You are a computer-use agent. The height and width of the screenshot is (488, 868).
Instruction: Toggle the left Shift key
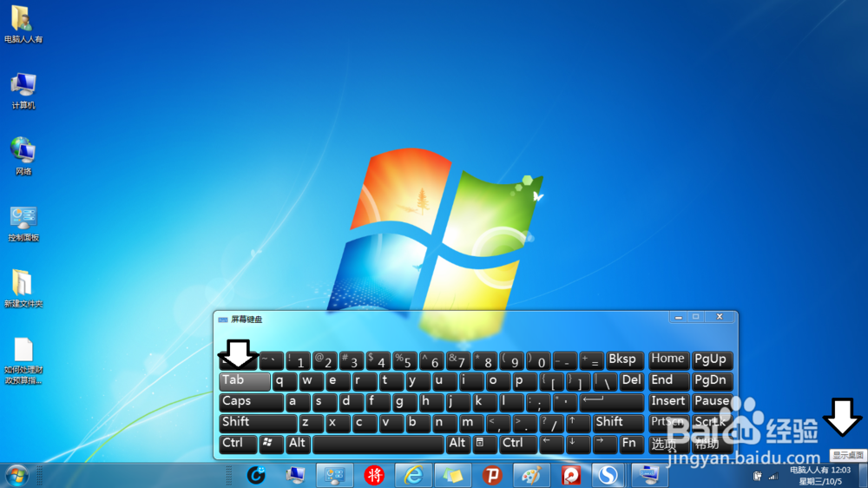[258, 423]
